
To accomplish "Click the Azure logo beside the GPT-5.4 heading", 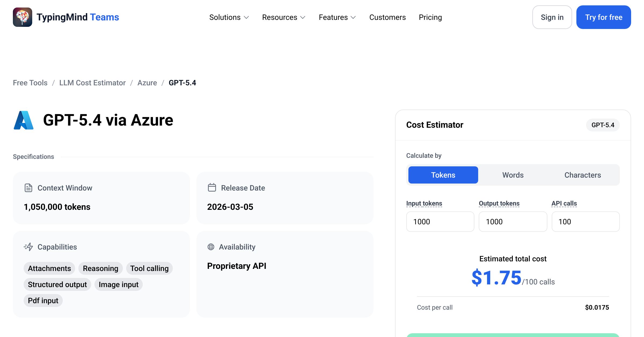I will 24,120.
